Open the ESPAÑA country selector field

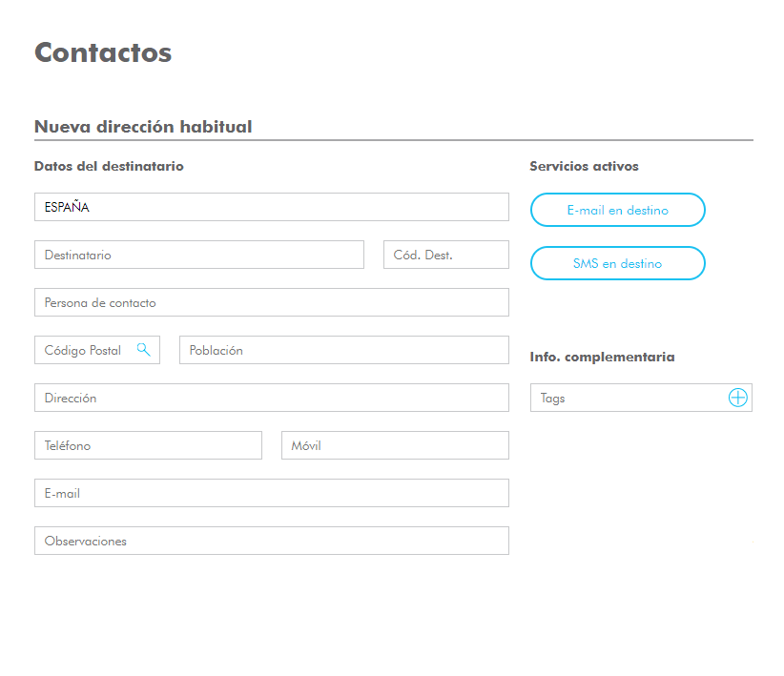tap(272, 207)
